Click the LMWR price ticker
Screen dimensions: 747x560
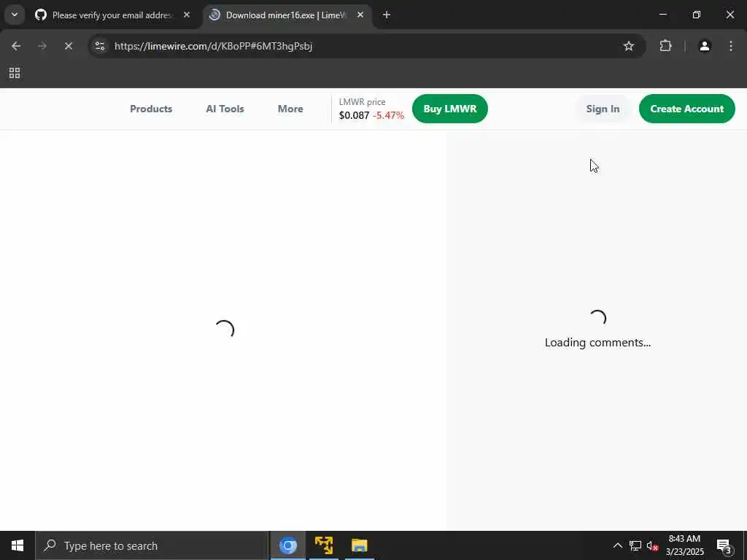pyautogui.click(x=371, y=109)
